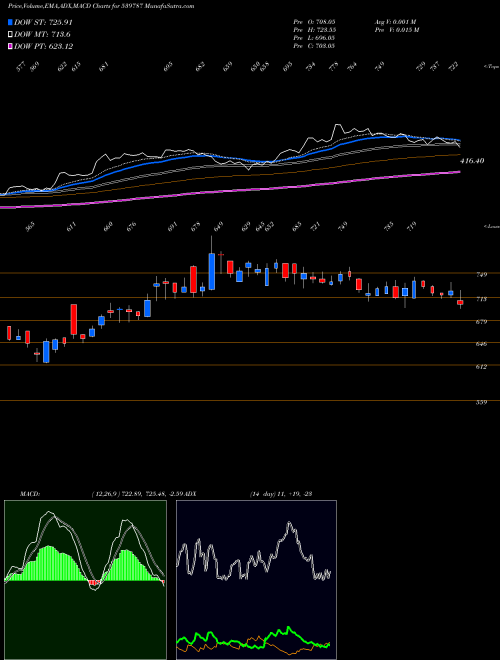Click the blue DOW ST legend swatch
The width and height of the screenshot is (500, 660).
point(10,22)
